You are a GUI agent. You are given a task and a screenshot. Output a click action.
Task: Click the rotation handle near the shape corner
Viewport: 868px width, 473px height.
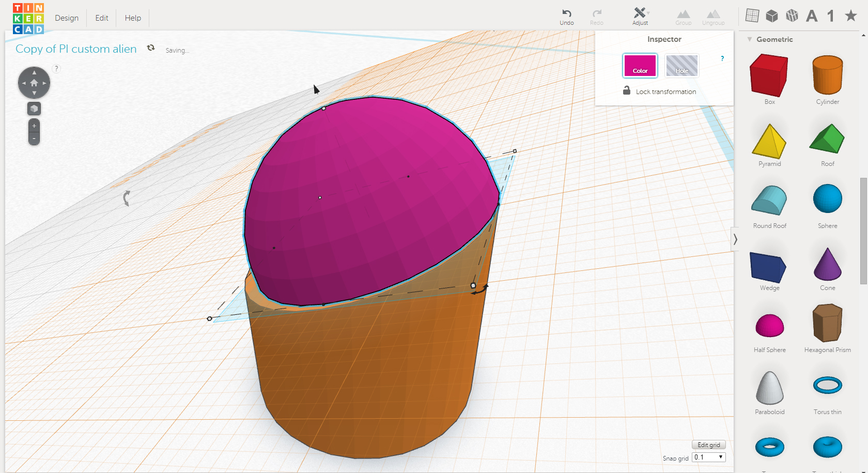(x=479, y=289)
